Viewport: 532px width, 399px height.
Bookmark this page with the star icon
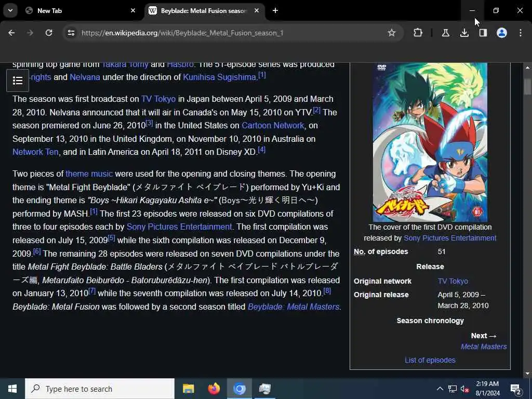(x=392, y=33)
